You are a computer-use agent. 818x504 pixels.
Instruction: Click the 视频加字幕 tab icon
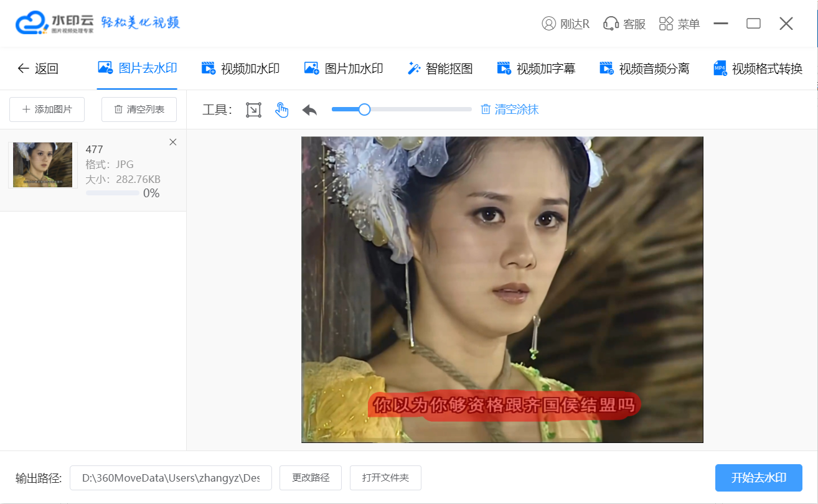[504, 68]
